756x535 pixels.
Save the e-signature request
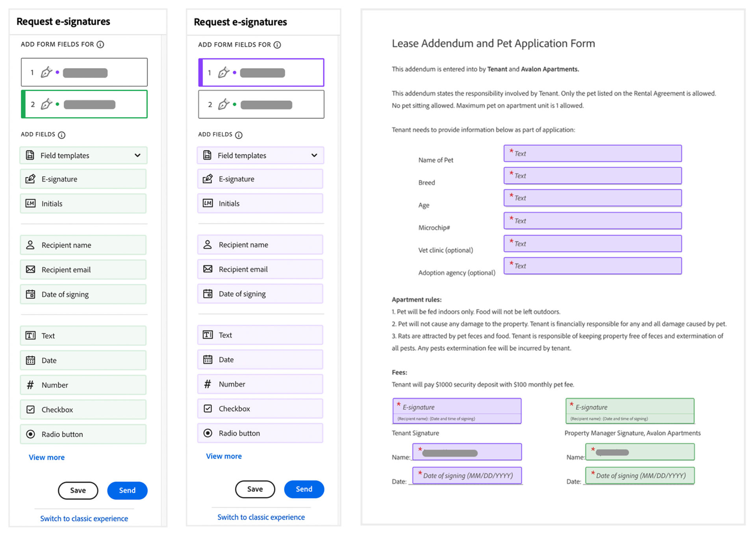coord(78,491)
